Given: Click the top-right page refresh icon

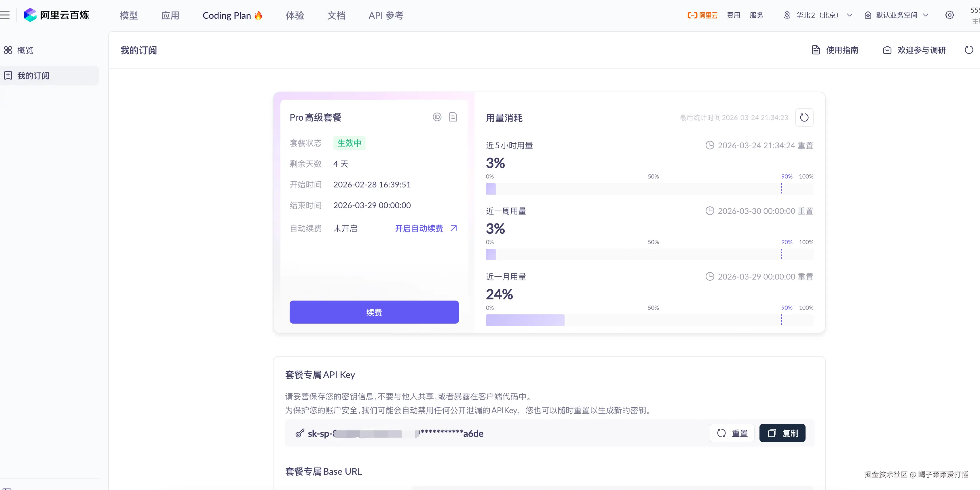Looking at the screenshot, I should pyautogui.click(x=968, y=50).
